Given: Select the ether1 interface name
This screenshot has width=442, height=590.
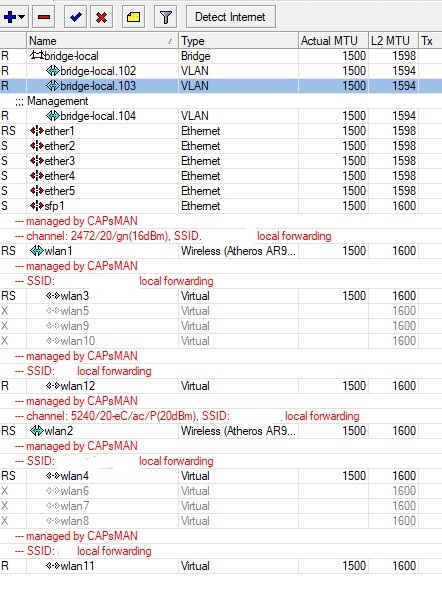Looking at the screenshot, I should (59, 131).
